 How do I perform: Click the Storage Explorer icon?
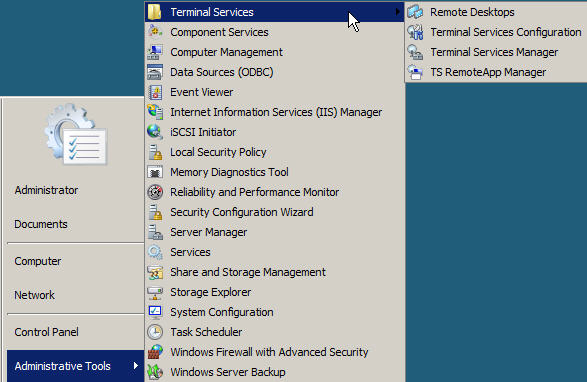155,292
